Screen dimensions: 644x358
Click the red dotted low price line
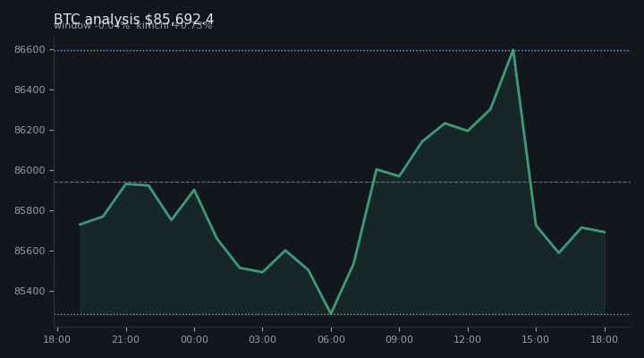point(343,315)
